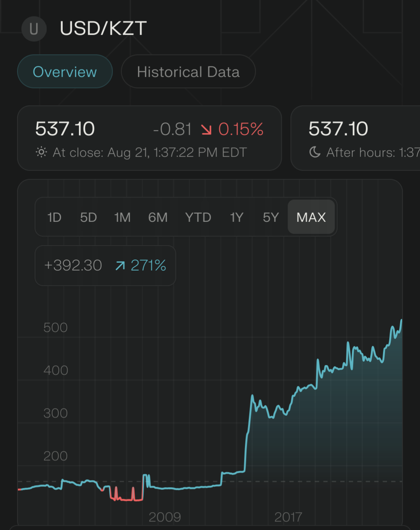
Task: Click the 2017 label on chart axis
Action: click(288, 517)
